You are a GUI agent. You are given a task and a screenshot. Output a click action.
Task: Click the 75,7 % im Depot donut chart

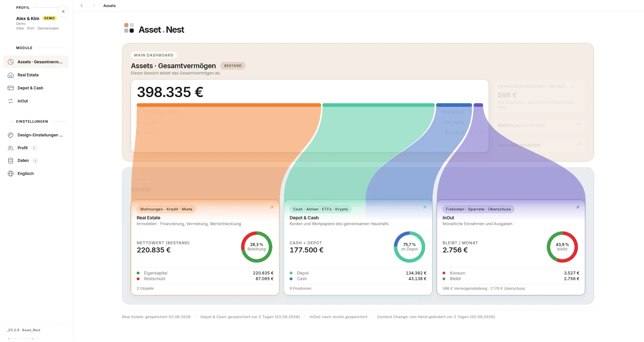[409, 247]
